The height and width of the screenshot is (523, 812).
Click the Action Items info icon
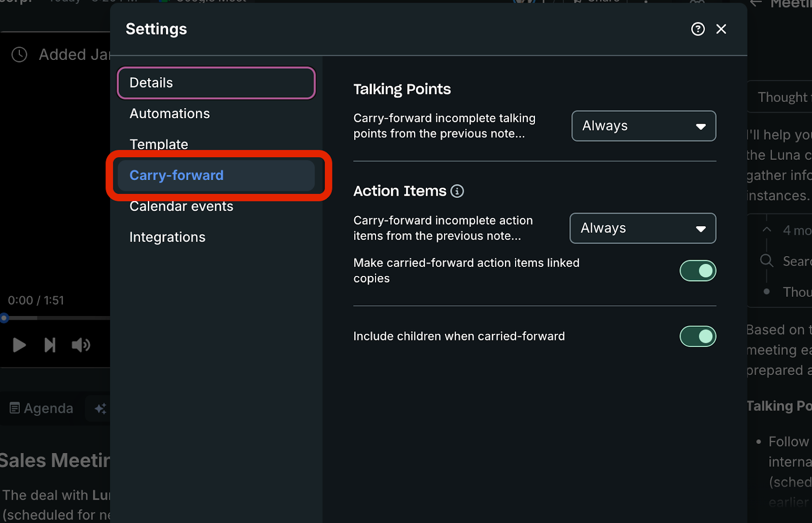coord(457,191)
